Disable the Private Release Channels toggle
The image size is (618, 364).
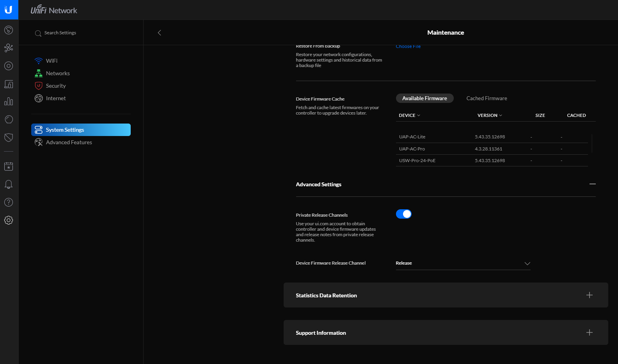coord(403,214)
